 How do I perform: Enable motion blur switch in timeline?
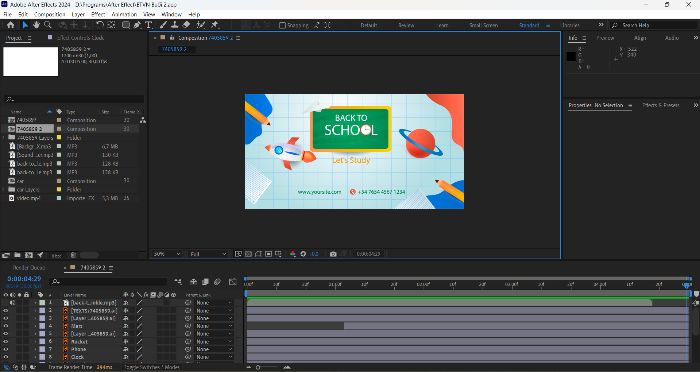(217, 281)
